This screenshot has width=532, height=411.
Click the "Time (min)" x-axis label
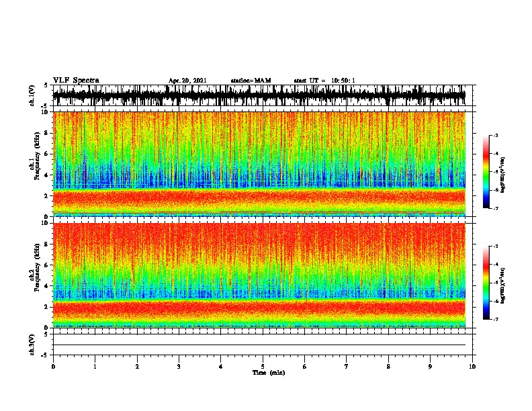click(x=269, y=373)
